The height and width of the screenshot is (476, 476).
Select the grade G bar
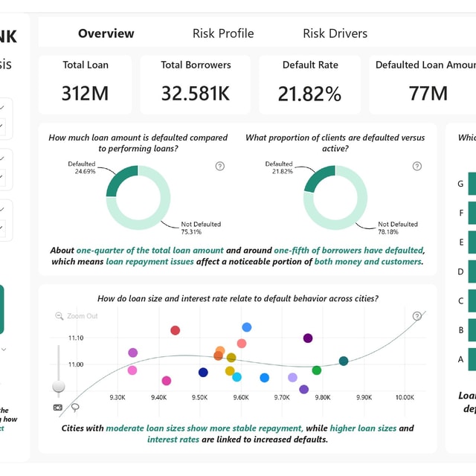click(472, 184)
